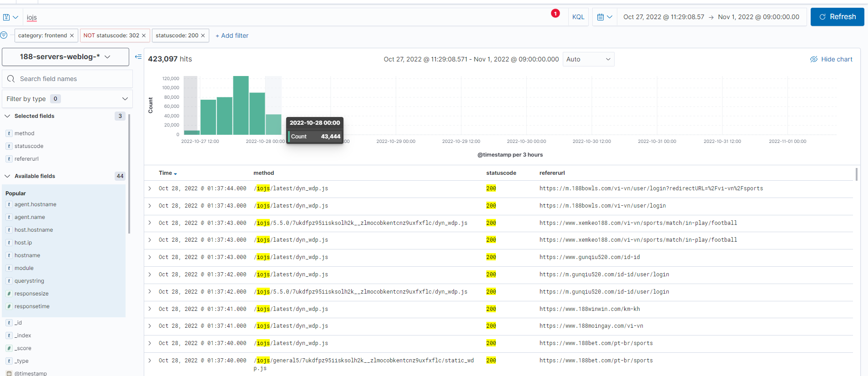The height and width of the screenshot is (376, 868).
Task: Delete the statuscode: 200 filter pill
Action: tap(203, 36)
